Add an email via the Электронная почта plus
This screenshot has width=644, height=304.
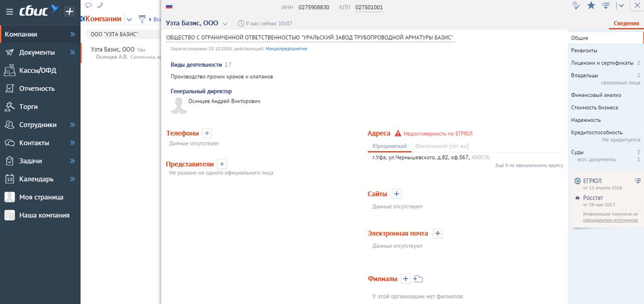(x=438, y=233)
